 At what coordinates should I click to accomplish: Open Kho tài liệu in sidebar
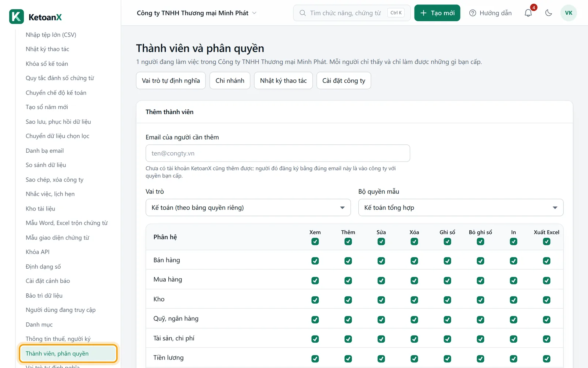(40, 208)
